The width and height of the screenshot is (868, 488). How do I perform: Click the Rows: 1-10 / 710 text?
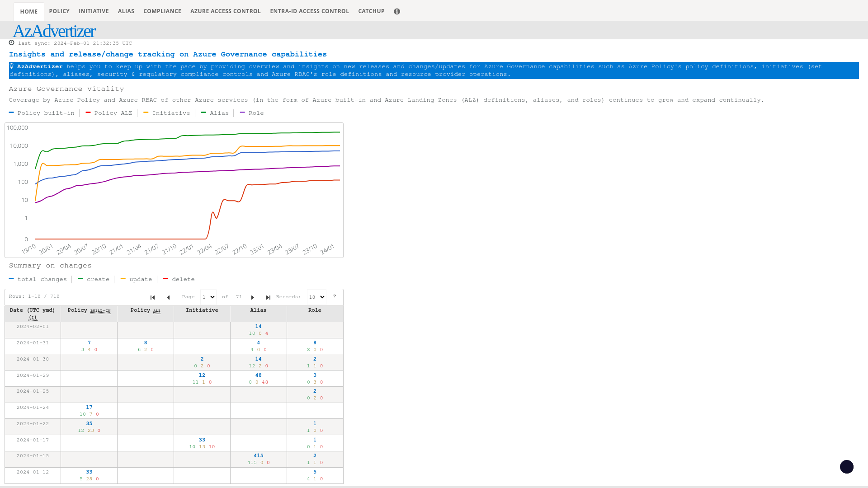point(34,296)
